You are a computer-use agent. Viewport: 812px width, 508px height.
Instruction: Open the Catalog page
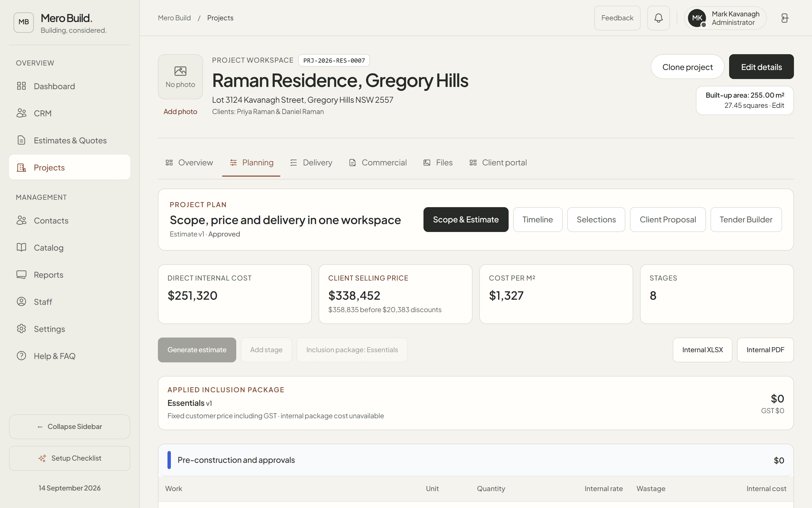click(x=69, y=248)
